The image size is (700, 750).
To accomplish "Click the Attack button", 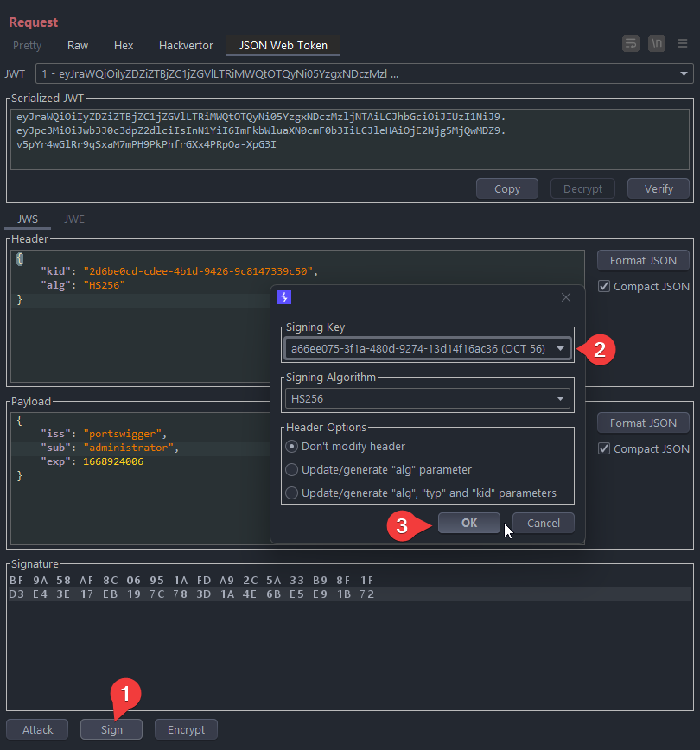I will pyautogui.click(x=38, y=730).
